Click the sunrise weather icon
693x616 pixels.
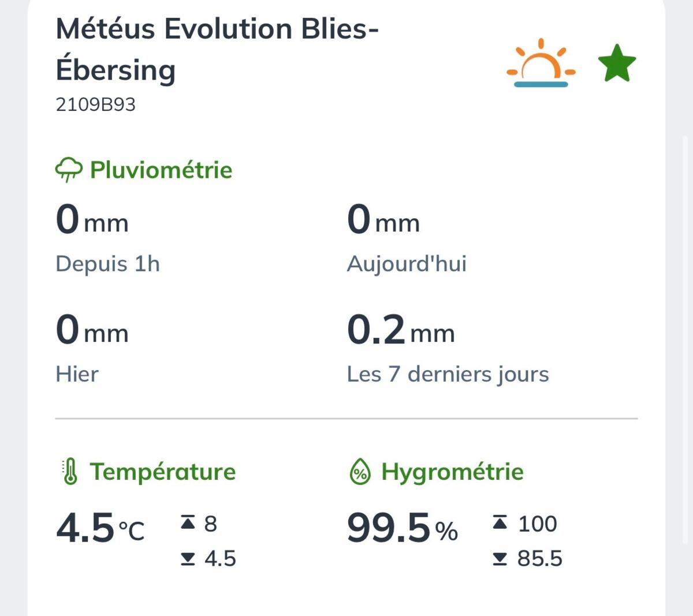click(541, 63)
